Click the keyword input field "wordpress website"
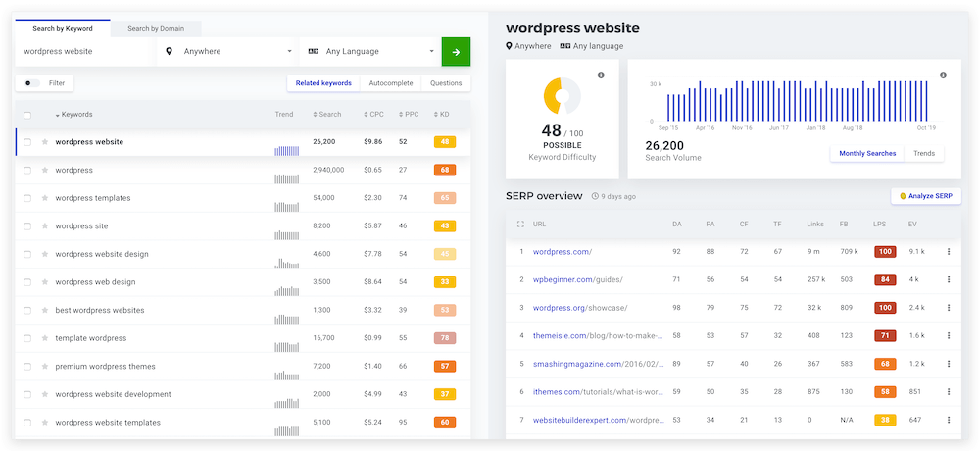This screenshot has width=980, height=451. pos(83,51)
